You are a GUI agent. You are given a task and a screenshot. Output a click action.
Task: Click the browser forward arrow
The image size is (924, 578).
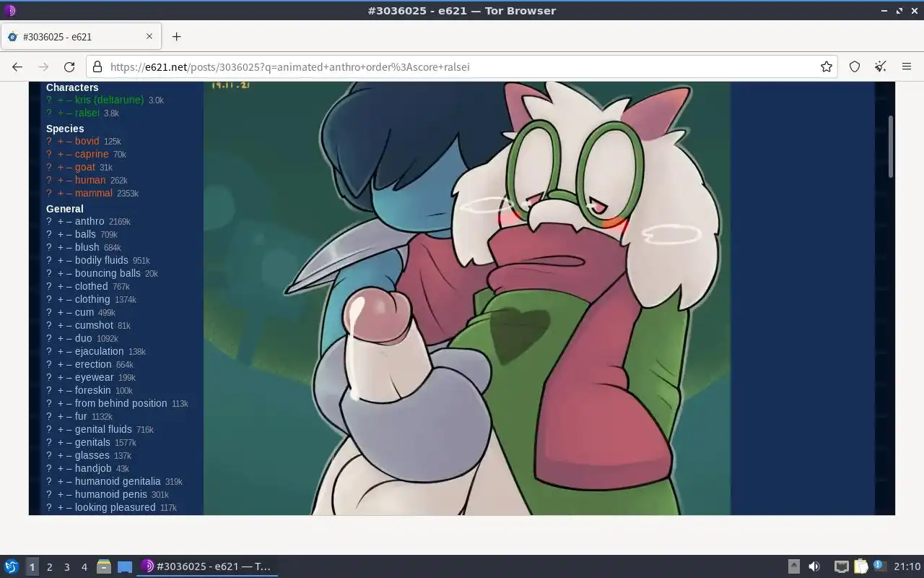[x=43, y=66]
